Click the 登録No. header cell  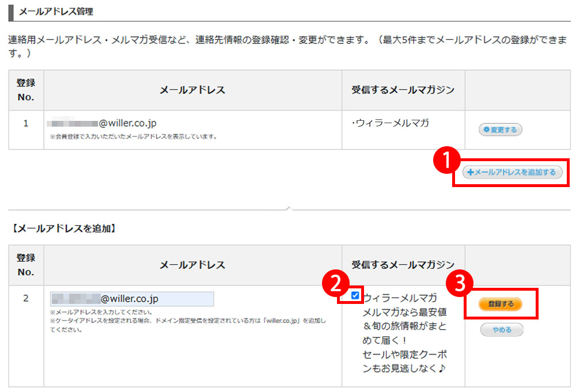(x=25, y=90)
